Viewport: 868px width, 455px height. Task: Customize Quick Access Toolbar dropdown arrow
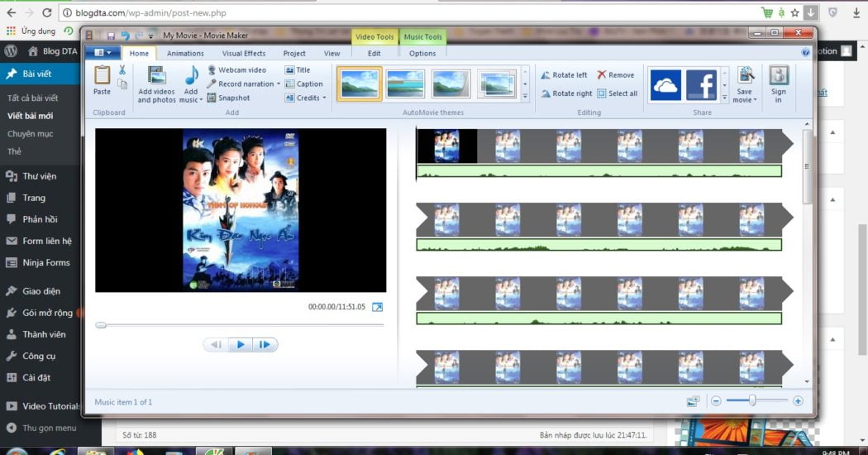150,36
